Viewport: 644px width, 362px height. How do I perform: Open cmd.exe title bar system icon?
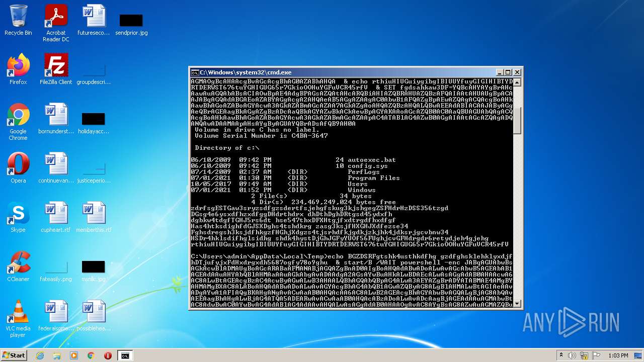(195, 72)
